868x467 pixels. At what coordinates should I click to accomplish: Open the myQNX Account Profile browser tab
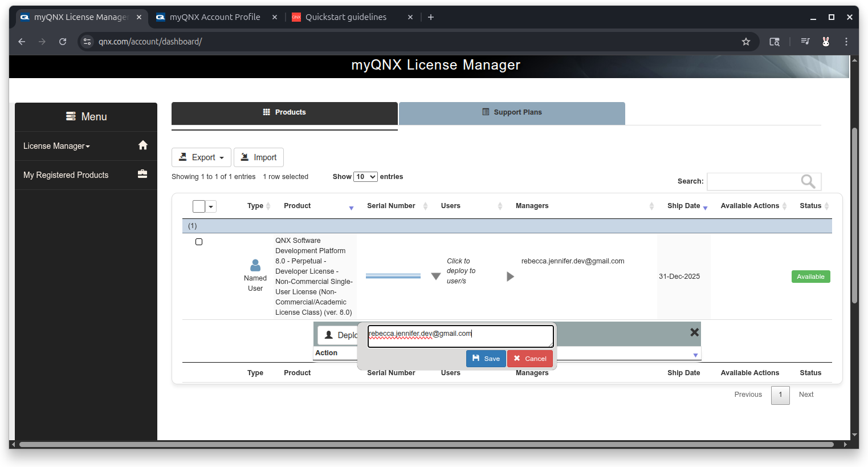215,17
